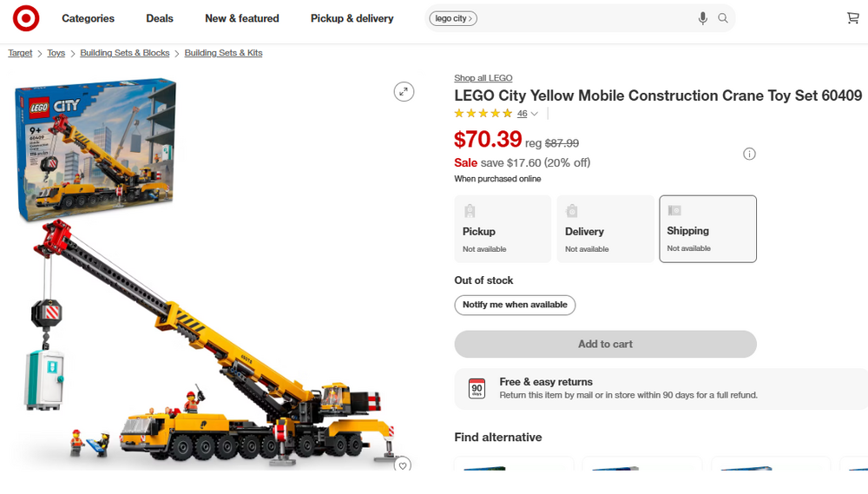This screenshot has width=868, height=494.
Task: Click the 90 days returns icon
Action: point(477,388)
